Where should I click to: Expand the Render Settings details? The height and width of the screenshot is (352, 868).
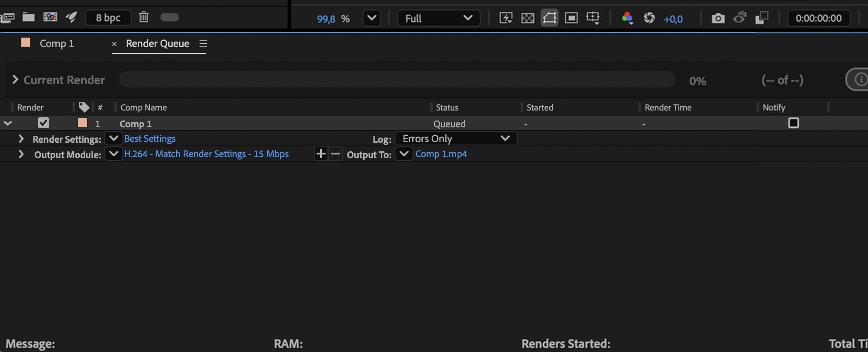pos(21,139)
